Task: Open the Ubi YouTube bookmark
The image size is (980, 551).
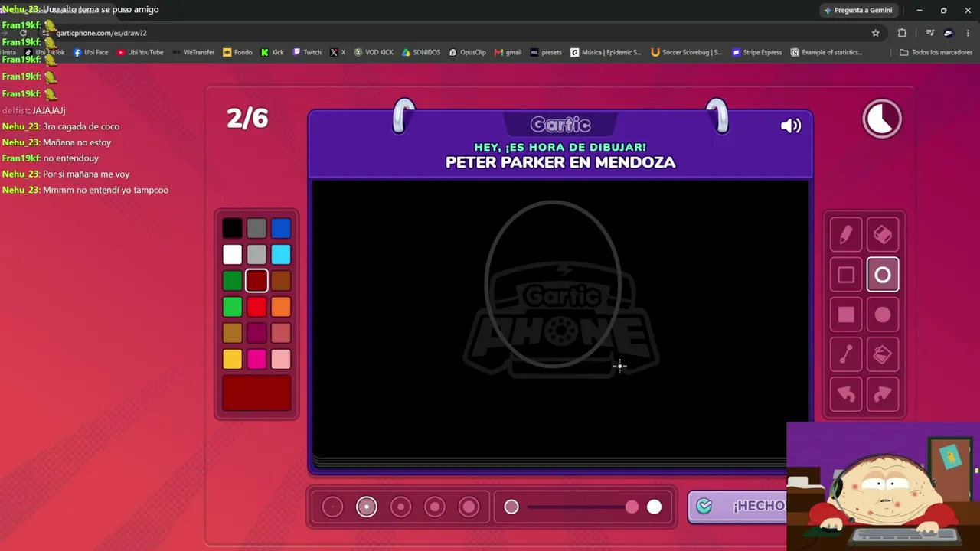Action: pos(140,52)
